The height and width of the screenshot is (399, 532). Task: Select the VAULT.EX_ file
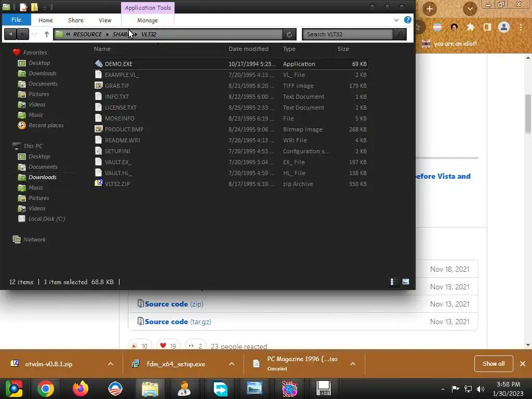tap(230, 162)
